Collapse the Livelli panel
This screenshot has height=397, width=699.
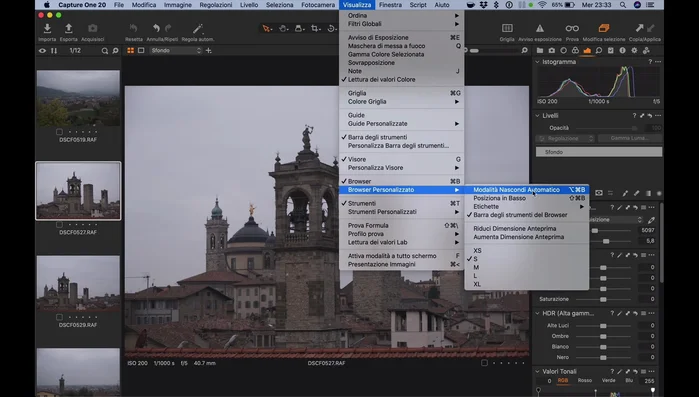(538, 115)
